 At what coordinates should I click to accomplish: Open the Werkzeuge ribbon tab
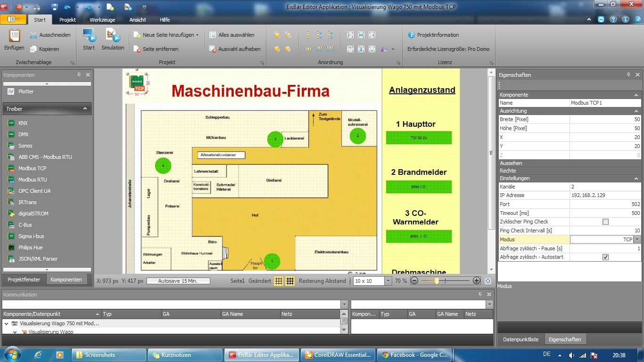(x=103, y=20)
